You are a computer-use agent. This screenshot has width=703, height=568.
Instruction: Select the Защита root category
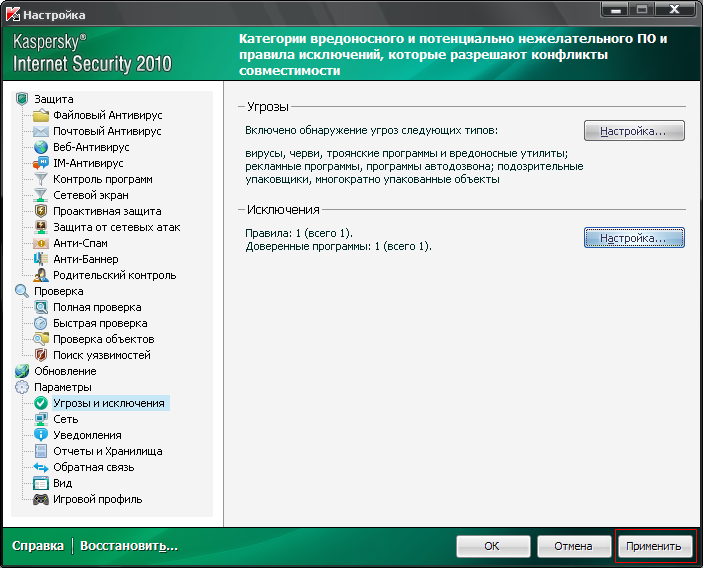click(x=54, y=99)
